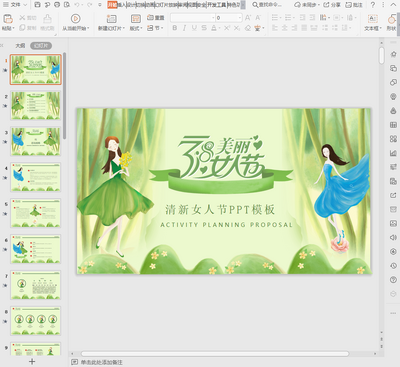
Task: Align text left in paragraph group
Action: tap(274, 28)
